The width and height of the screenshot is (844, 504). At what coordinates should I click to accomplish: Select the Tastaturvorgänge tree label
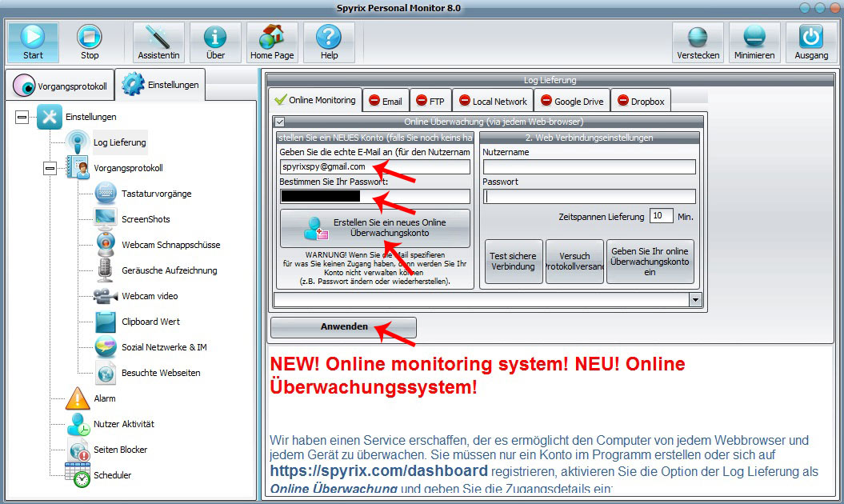point(157,194)
